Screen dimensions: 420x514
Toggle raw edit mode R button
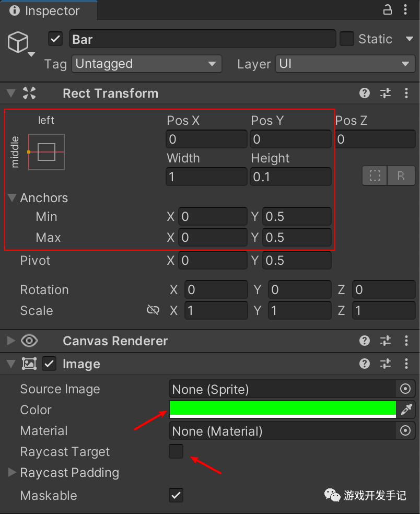click(x=401, y=176)
